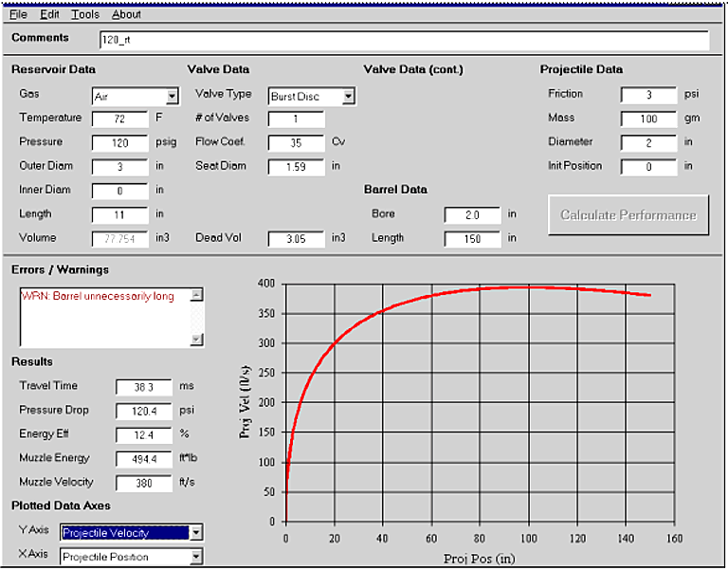Click the 'Valve Data (cont.)' heading
This screenshot has height=570, width=728.
coord(413,69)
